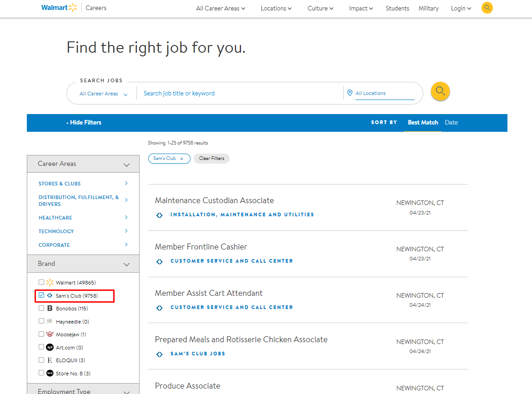This screenshot has width=532, height=394.
Task: Sort results by Best Match
Action: (x=423, y=122)
